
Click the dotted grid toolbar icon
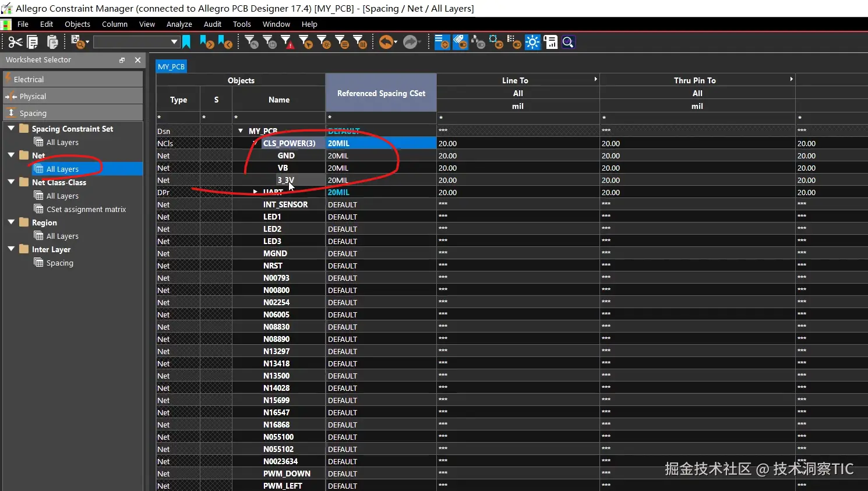[x=514, y=42]
